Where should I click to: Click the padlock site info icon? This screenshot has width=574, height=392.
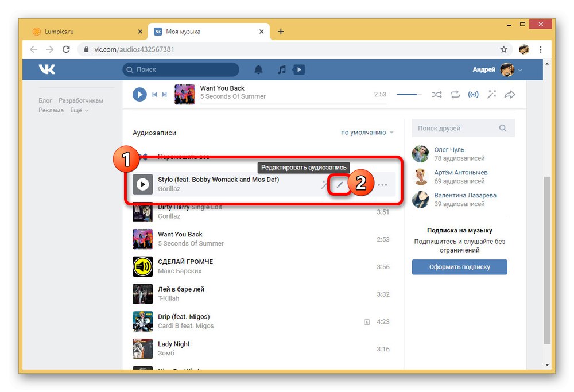point(87,49)
